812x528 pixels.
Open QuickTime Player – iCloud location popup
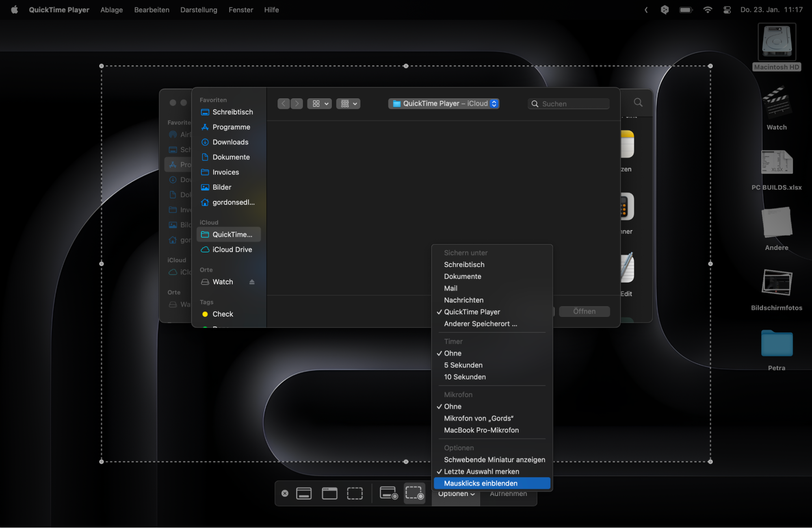coord(444,104)
